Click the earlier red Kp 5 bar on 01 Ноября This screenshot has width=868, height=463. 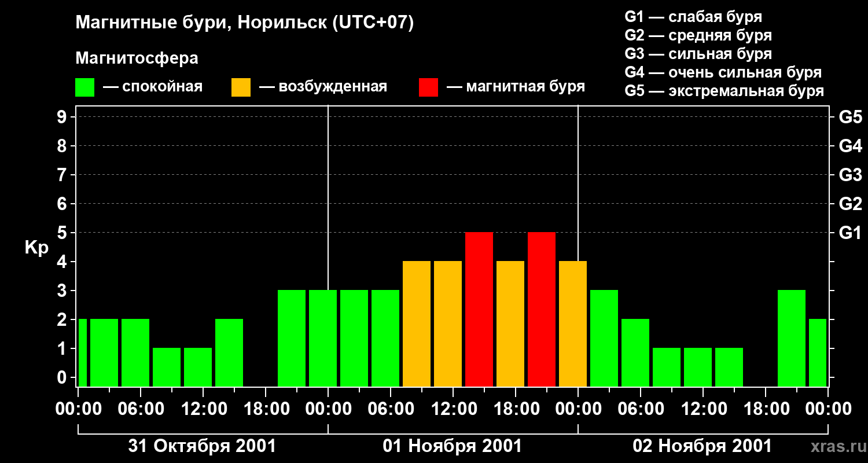[479, 309]
